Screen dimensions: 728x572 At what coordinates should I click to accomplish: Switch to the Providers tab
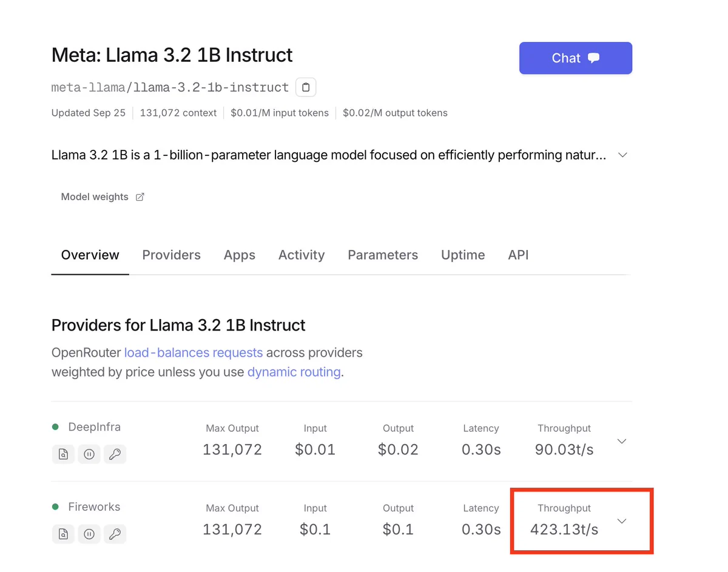tap(171, 255)
